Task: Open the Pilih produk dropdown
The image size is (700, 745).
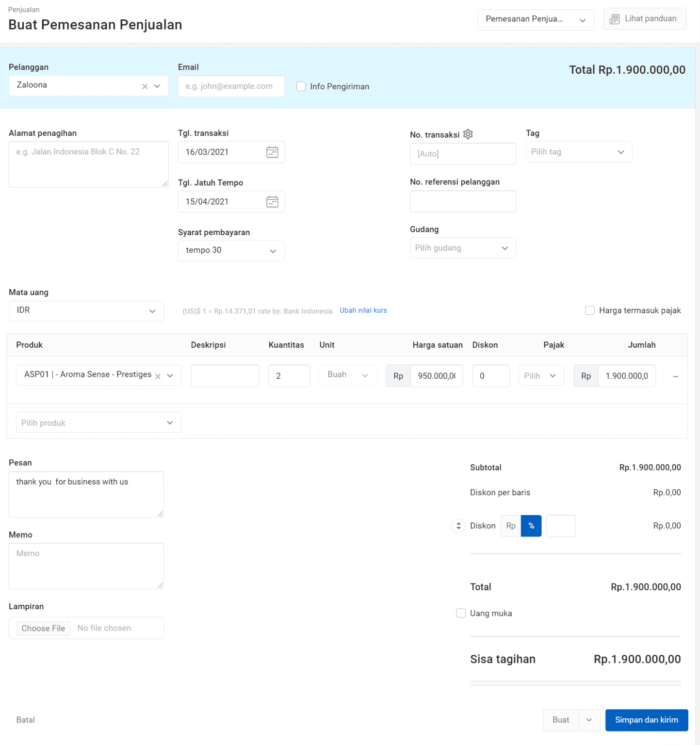Action: tap(98, 422)
